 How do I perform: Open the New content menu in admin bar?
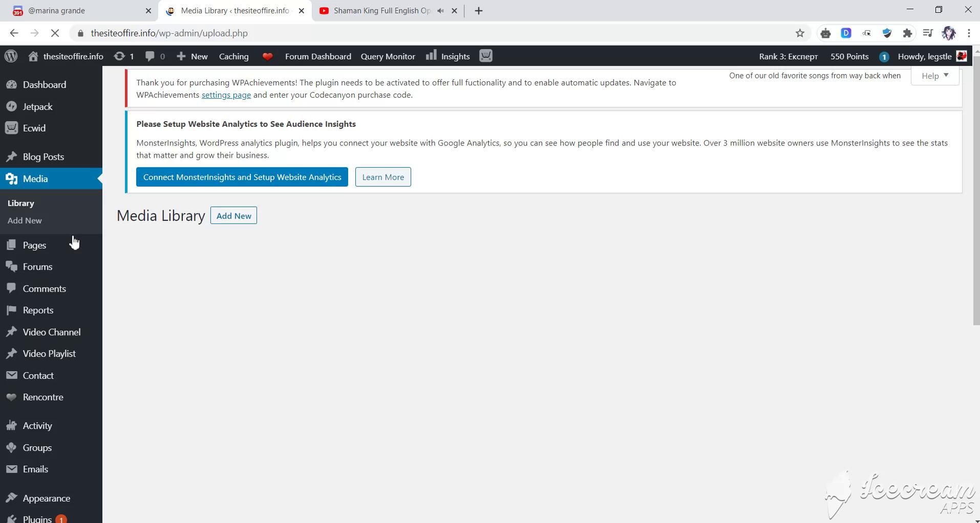(192, 56)
